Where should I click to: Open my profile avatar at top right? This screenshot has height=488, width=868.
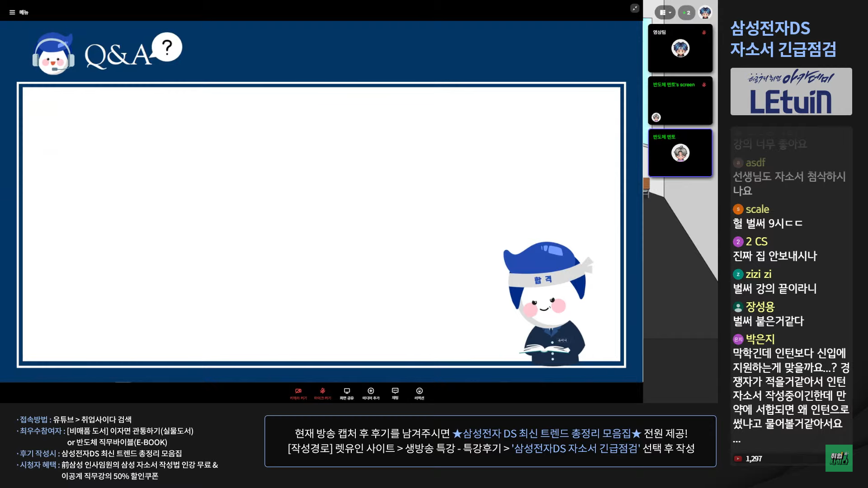tap(705, 12)
